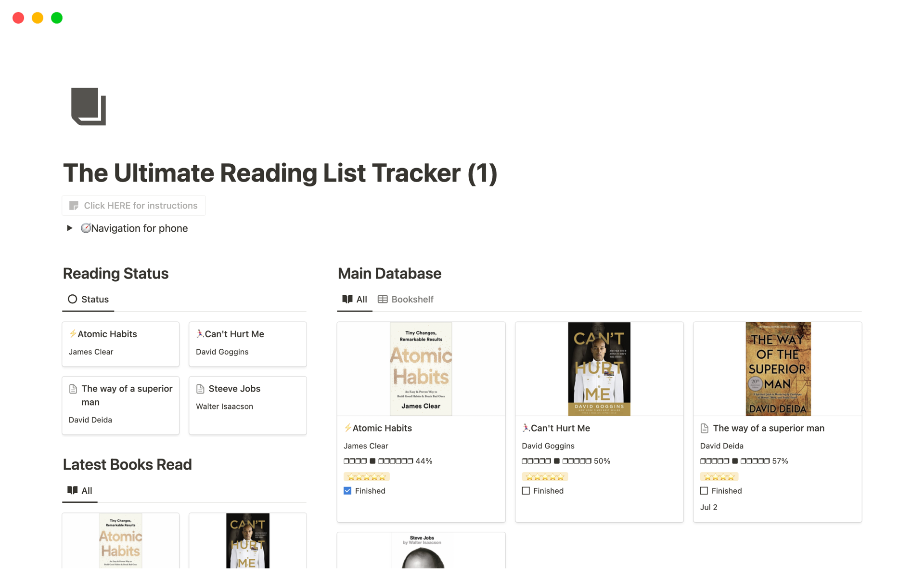This screenshot has height=578, width=924.
Task: Check Finished for The way of a superior man
Action: click(704, 491)
